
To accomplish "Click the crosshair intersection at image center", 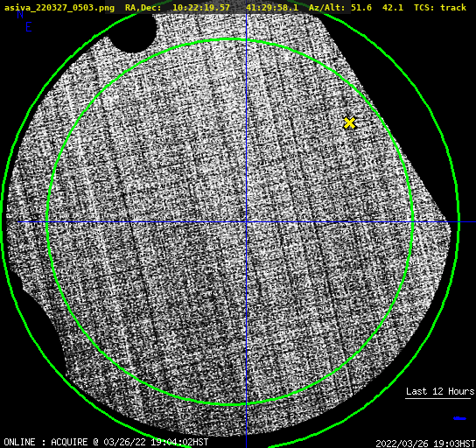I will tap(246, 222).
